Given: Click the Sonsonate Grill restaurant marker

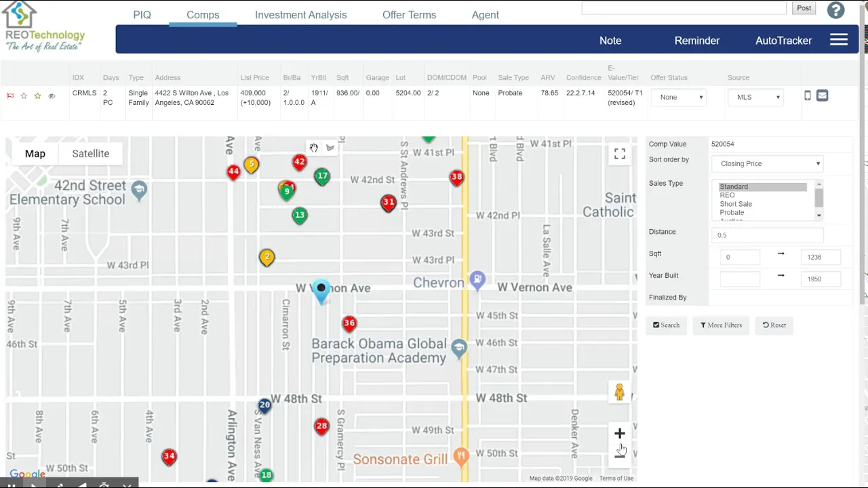Looking at the screenshot, I should [x=461, y=457].
